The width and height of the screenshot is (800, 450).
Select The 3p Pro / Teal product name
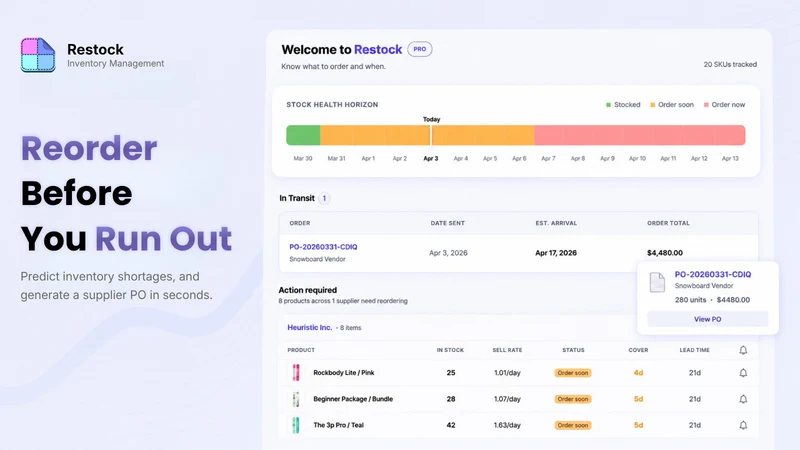pos(338,425)
